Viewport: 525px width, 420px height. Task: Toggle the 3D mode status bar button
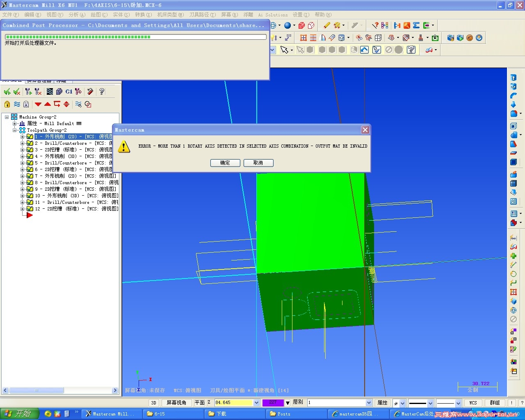pos(153,403)
